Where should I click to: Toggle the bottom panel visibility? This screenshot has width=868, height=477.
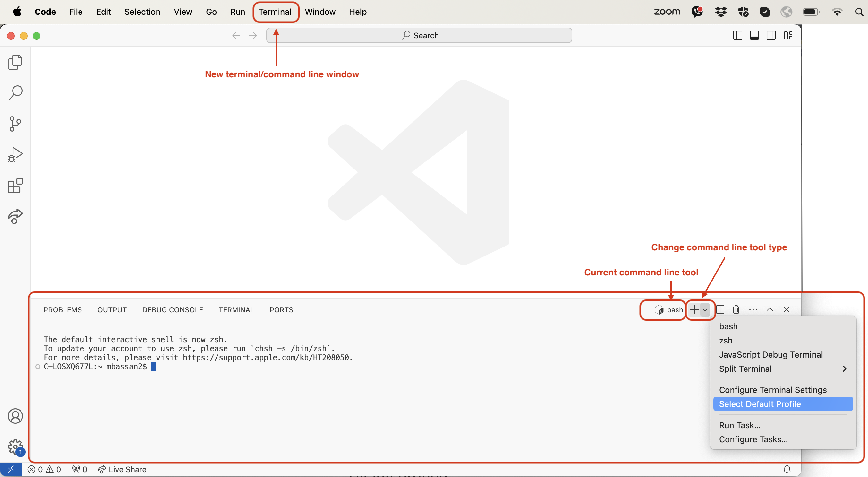(754, 35)
